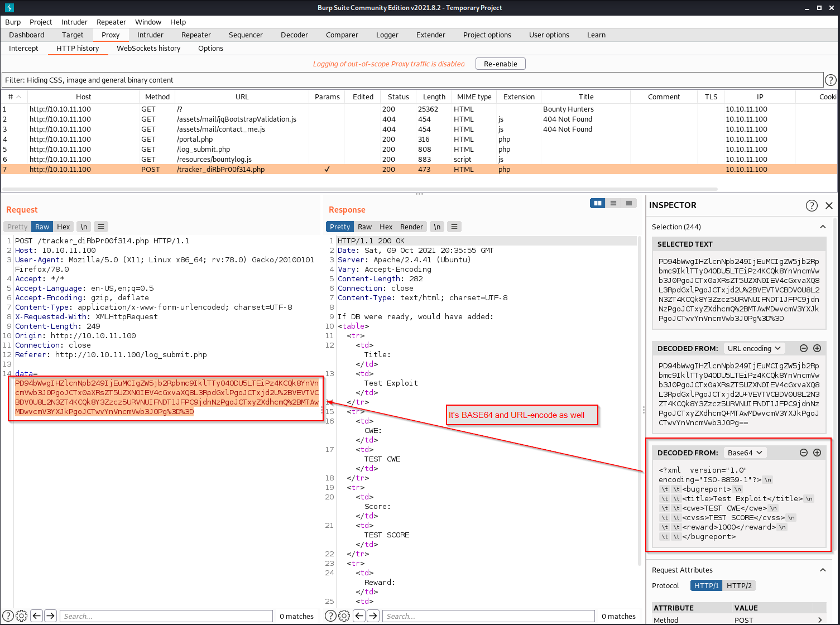This screenshot has height=625, width=840.
Task: Remove the URL encoding decode step
Action: pyautogui.click(x=804, y=348)
